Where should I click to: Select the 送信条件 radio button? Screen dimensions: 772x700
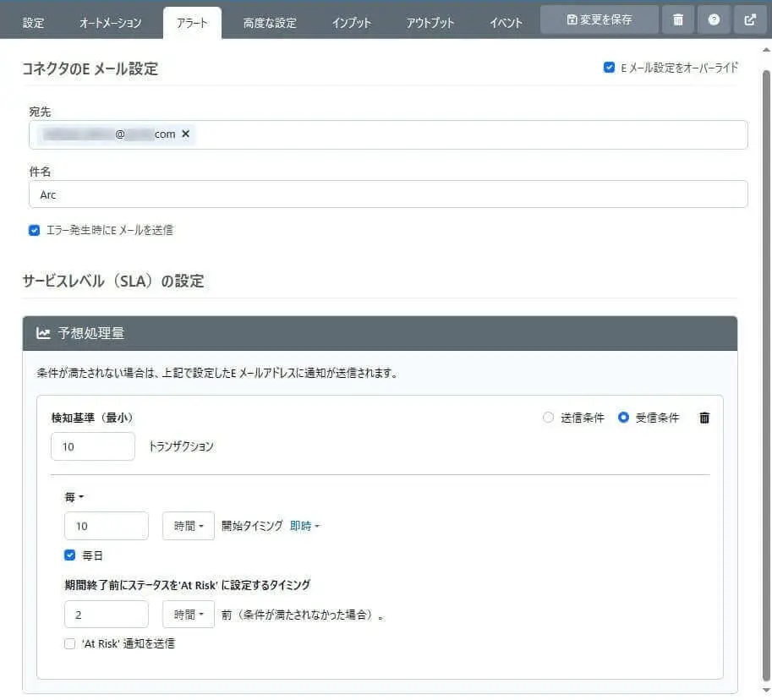tap(548, 418)
